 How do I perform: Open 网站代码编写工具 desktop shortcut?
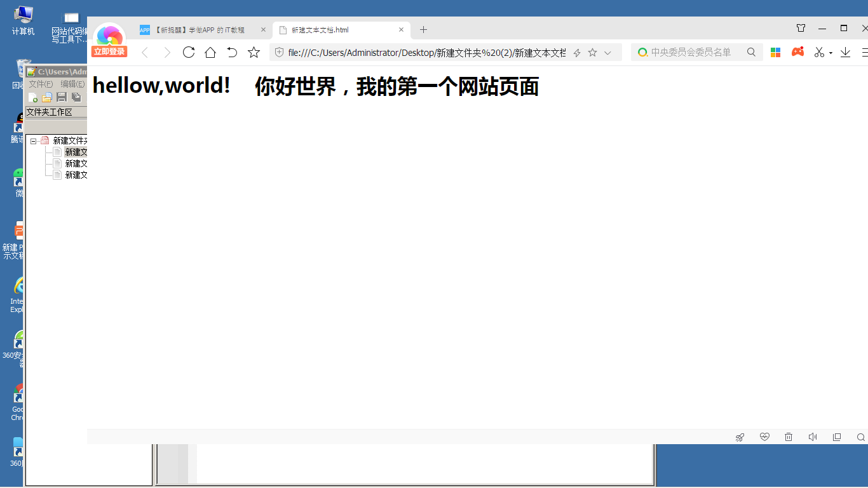pos(71,27)
